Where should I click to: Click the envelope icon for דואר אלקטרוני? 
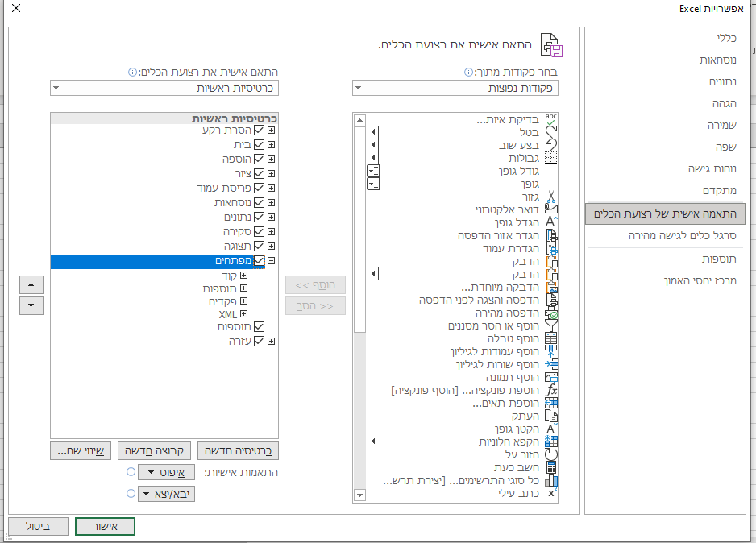click(x=551, y=209)
